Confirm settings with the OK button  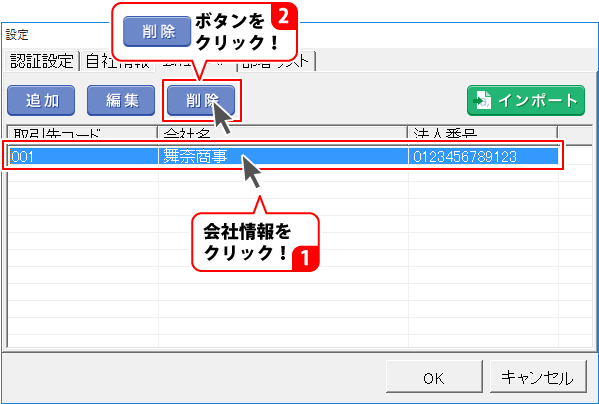pyautogui.click(x=434, y=377)
